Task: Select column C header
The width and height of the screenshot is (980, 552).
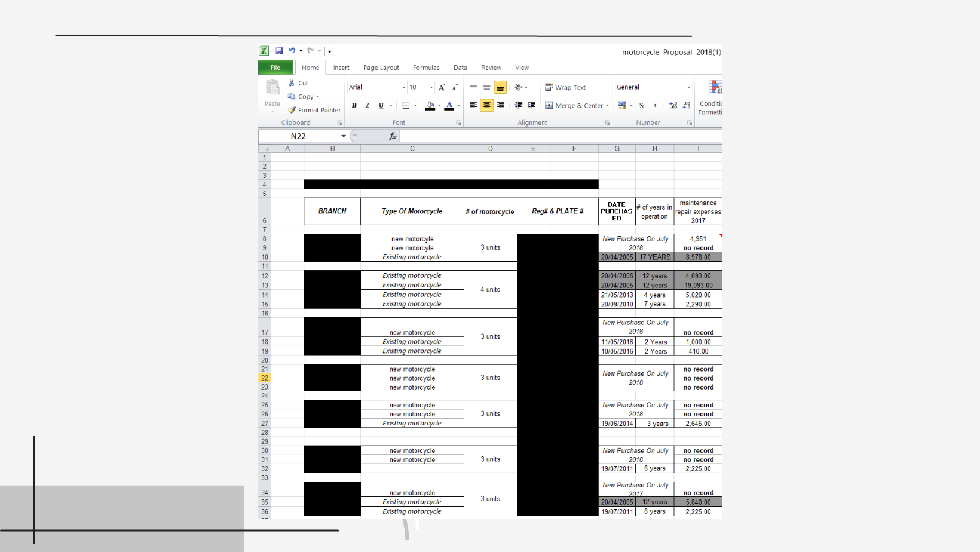Action: (412, 149)
